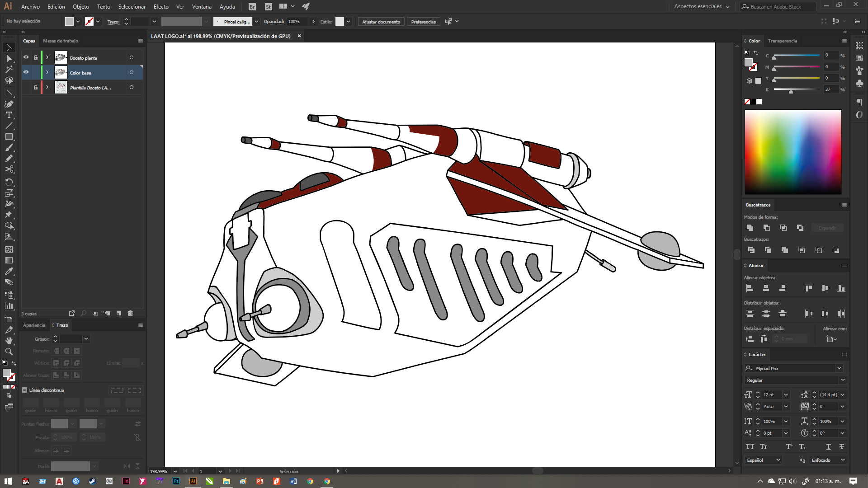This screenshot has width=868, height=488.
Task: Hide the Color base layer
Action: coord(26,72)
